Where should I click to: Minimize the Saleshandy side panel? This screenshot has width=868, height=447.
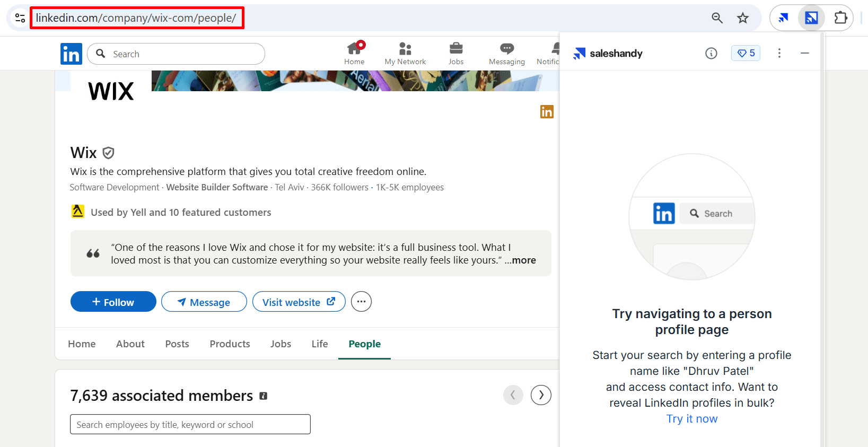(804, 53)
